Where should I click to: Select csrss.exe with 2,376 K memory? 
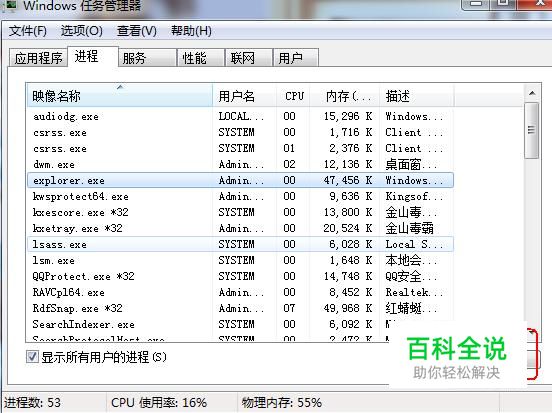240,148
